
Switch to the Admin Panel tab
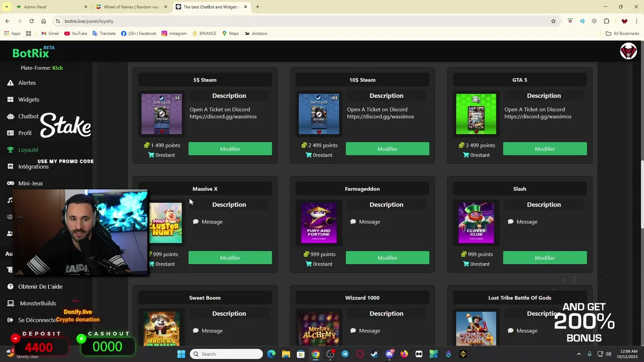[x=49, y=7]
